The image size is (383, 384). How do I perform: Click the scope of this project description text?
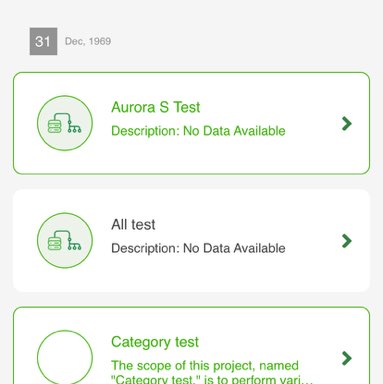pyautogui.click(x=205, y=366)
